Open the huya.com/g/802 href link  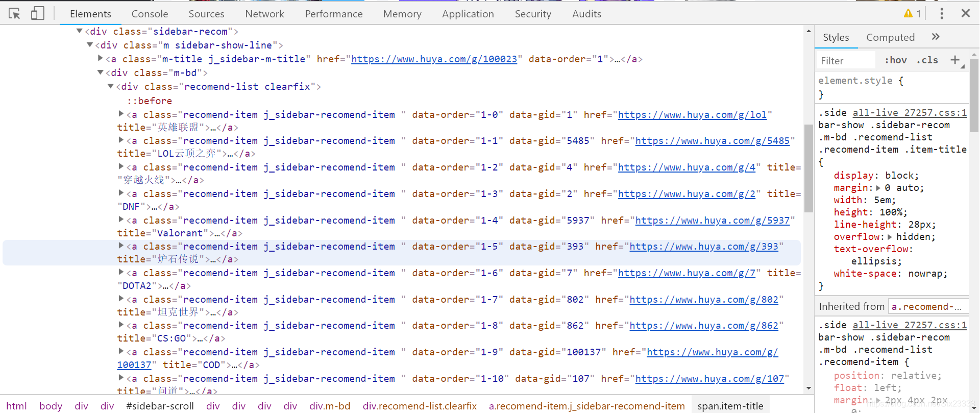point(704,300)
